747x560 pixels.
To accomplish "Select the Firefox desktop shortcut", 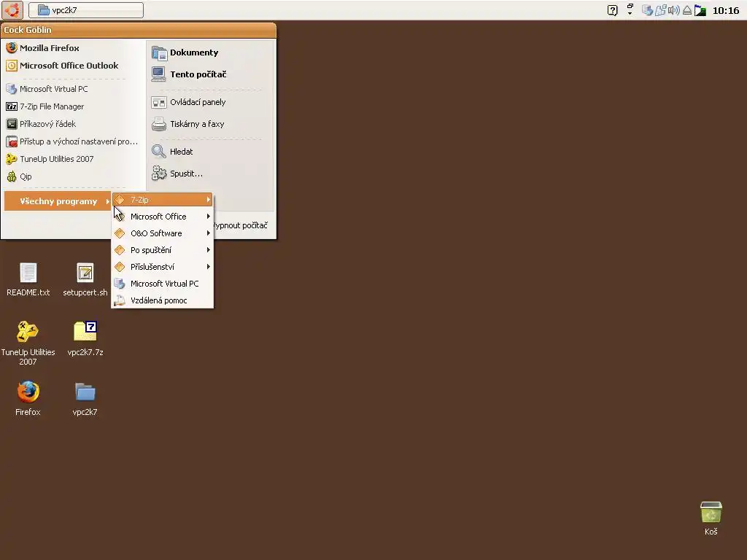I will [28, 399].
